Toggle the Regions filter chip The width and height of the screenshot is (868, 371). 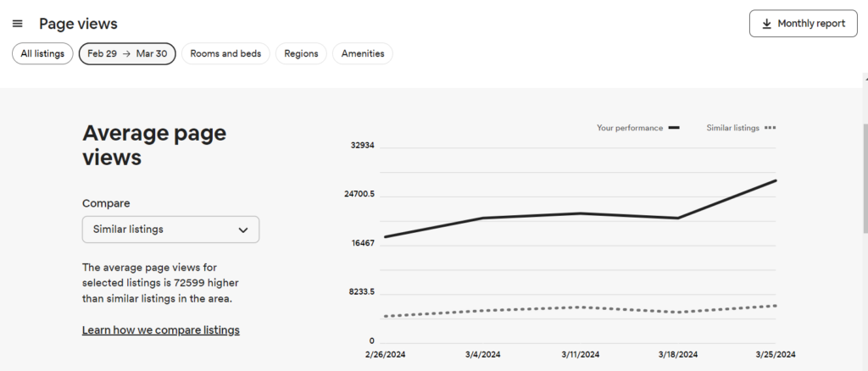coord(301,53)
